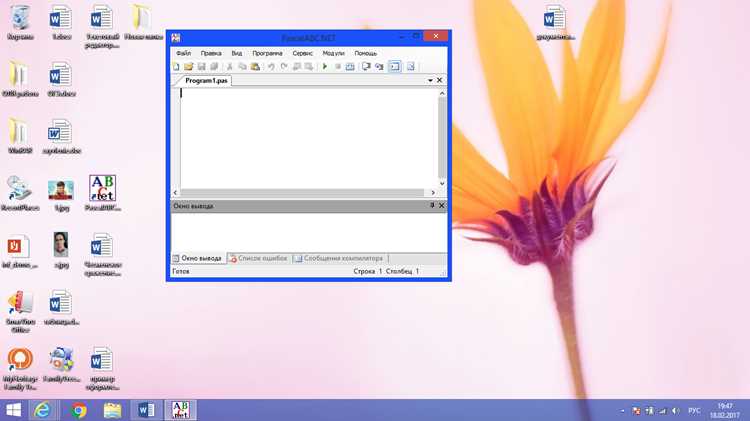750x421 pixels.
Task: Toggle the highlighted output window toolbar button
Action: (395, 66)
